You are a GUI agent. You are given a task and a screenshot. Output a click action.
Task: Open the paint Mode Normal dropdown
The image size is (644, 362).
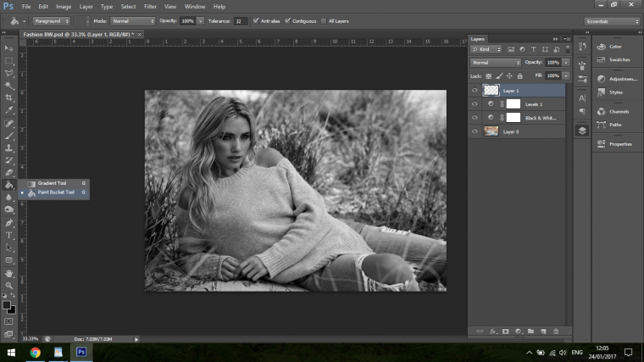point(133,21)
